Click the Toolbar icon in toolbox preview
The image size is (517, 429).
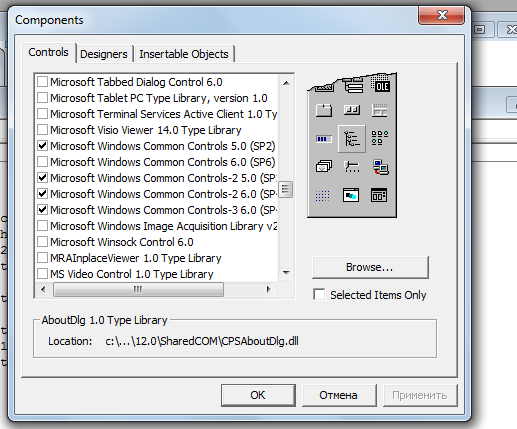tap(352, 110)
